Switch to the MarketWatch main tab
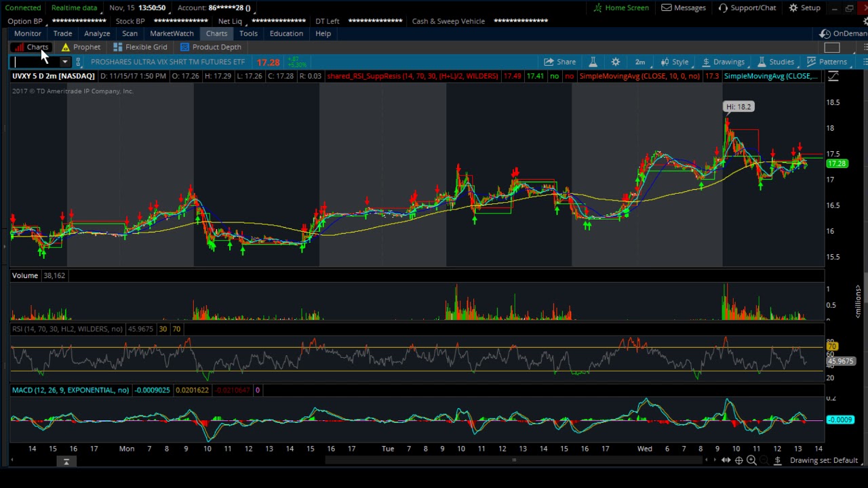Viewport: 868px width, 488px height. pos(172,33)
